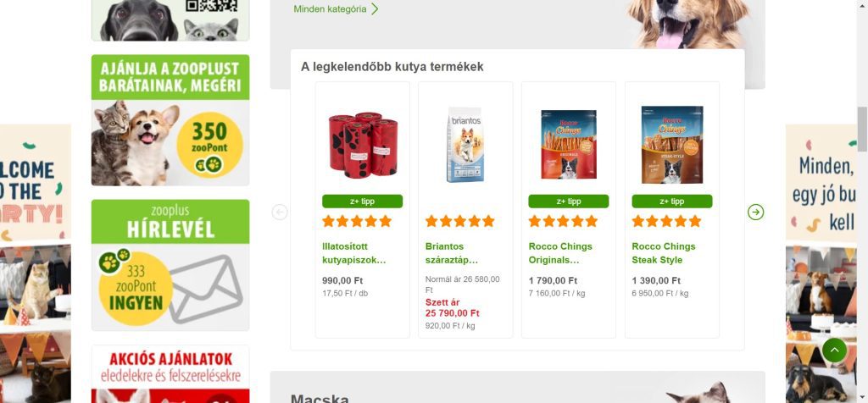This screenshot has width=868, height=403.
Task: Open Illatosított kutyapiszok product link
Action: 353,253
